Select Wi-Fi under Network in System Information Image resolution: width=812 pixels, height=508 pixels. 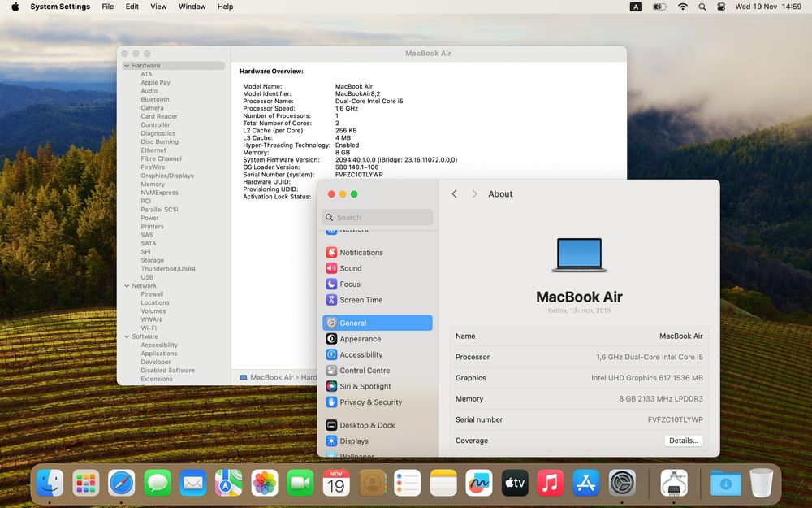point(149,328)
